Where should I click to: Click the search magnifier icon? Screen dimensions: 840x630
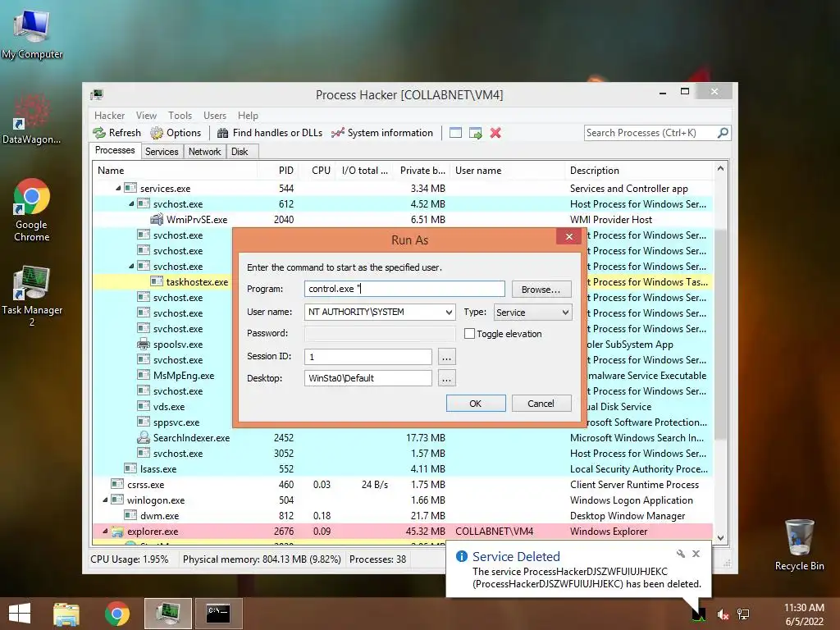[x=723, y=132]
